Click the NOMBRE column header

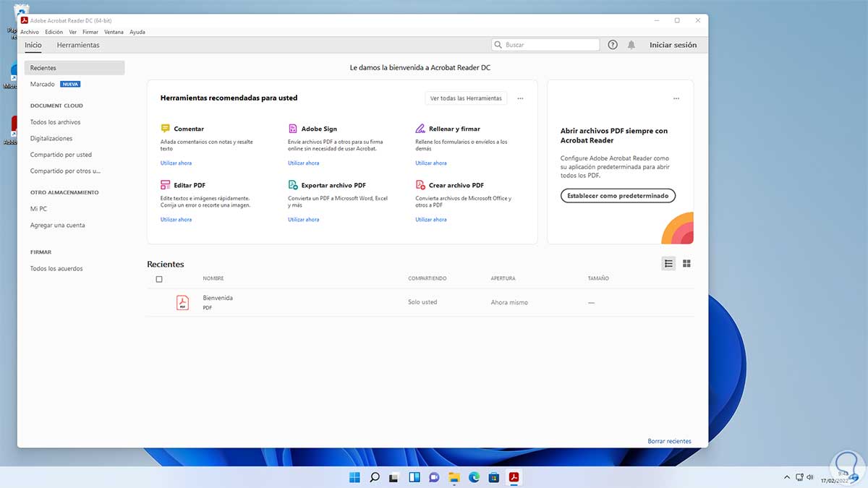(213, 278)
